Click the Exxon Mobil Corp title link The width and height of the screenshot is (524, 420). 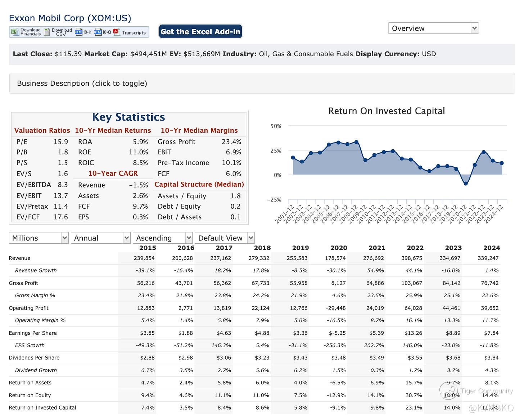coord(70,18)
